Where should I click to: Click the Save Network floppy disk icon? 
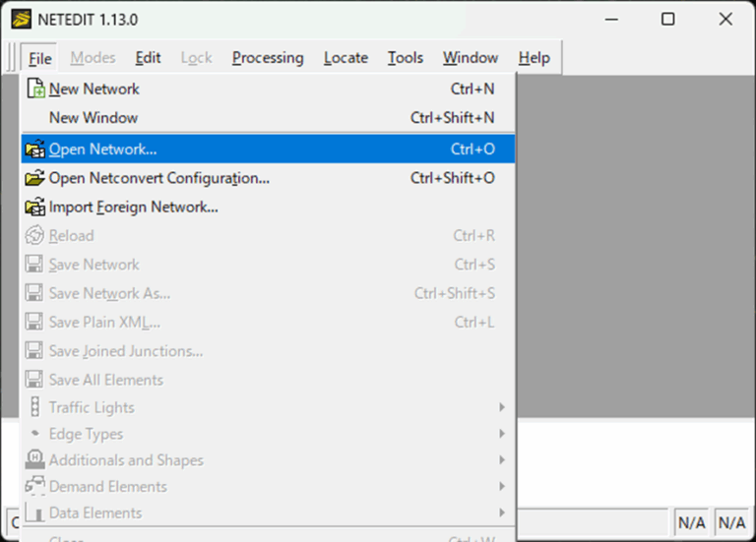tap(34, 265)
